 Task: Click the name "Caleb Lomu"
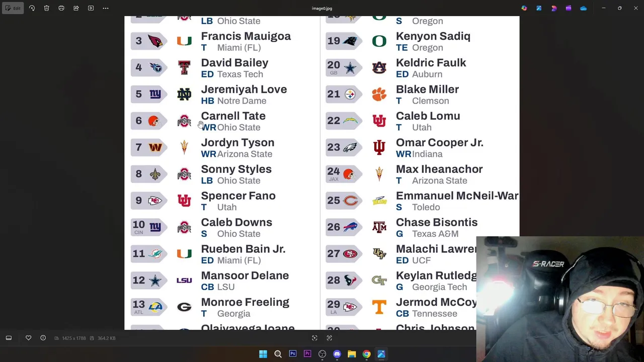coord(428,116)
